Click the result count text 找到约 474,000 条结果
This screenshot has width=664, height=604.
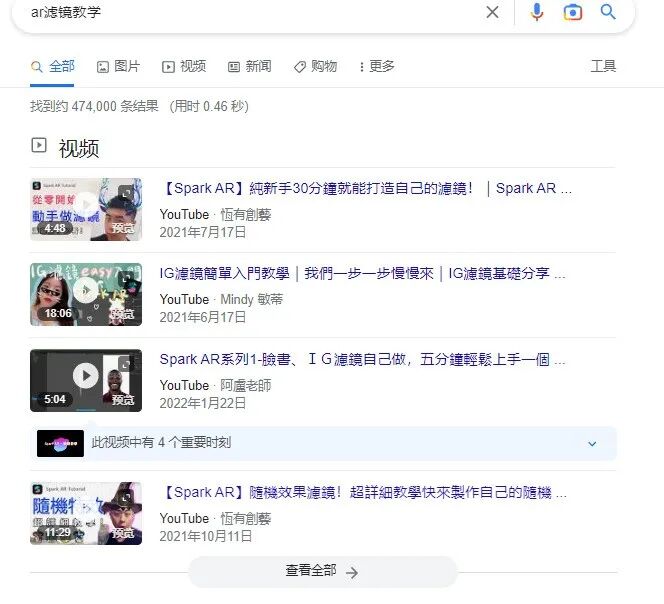(x=94, y=106)
